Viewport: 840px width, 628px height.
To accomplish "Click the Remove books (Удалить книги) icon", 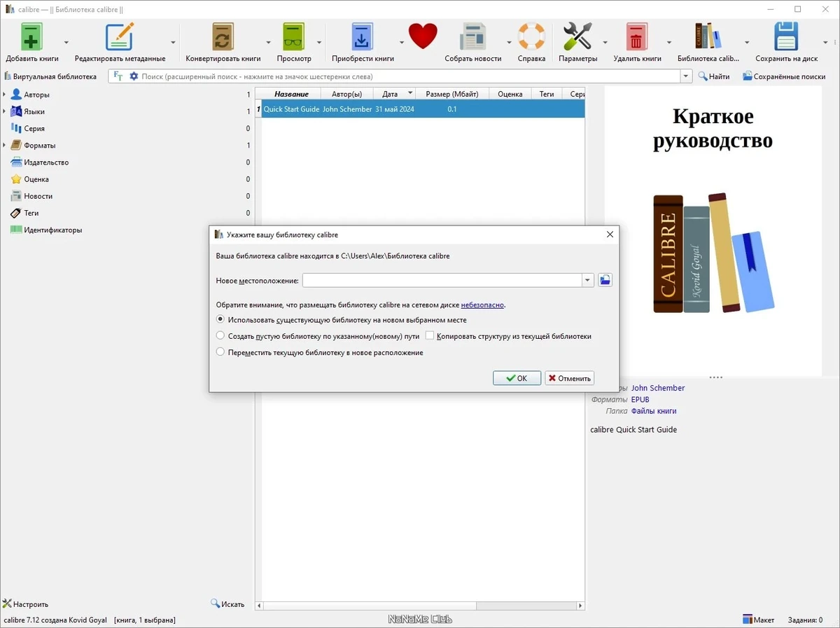I will 636,36.
